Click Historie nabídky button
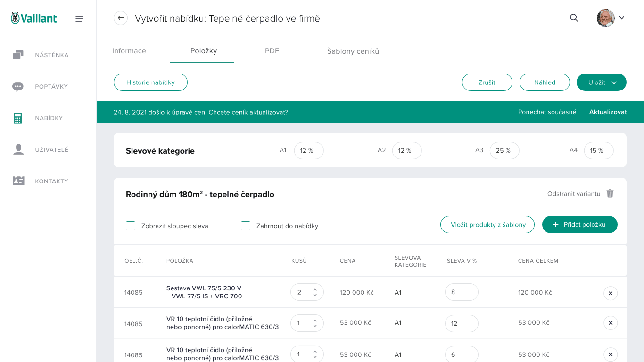The image size is (644, 362). click(x=150, y=82)
